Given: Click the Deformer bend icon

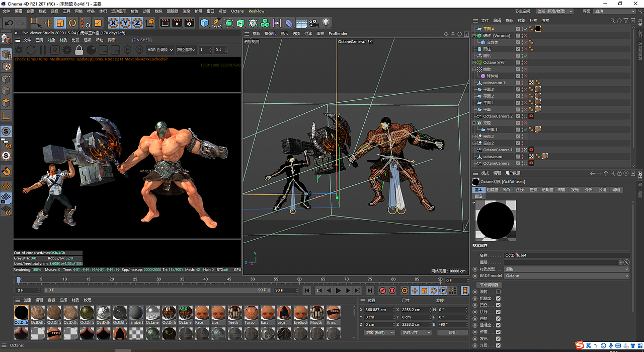Looking at the screenshot, I should coord(289,23).
